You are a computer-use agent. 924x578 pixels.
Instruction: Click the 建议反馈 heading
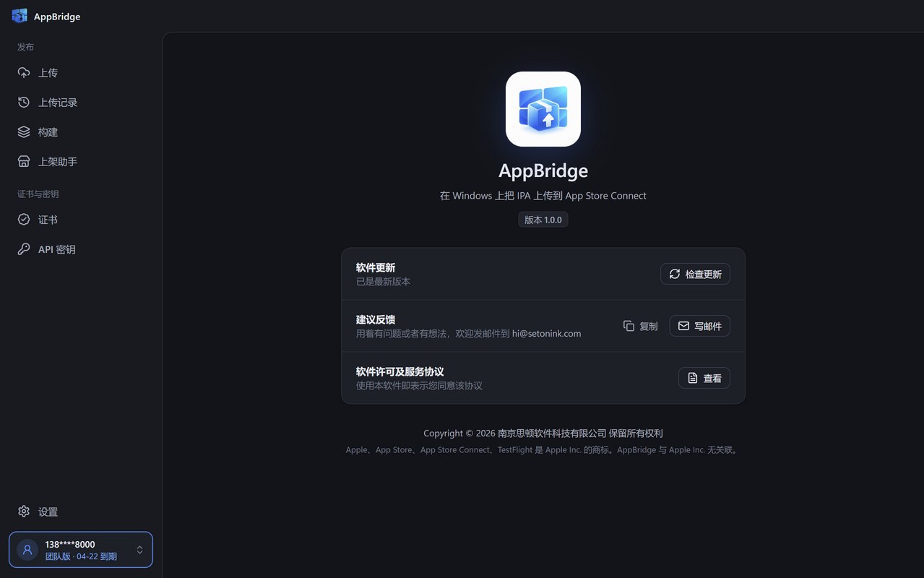coord(376,319)
